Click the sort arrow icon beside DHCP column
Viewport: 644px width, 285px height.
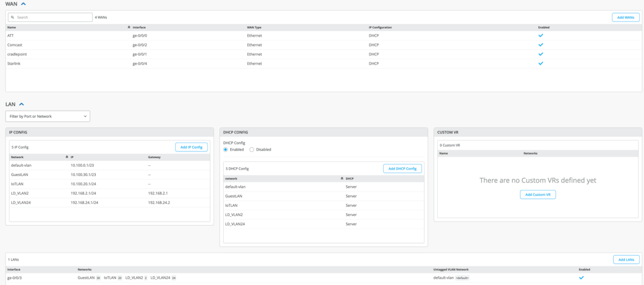[x=342, y=179]
